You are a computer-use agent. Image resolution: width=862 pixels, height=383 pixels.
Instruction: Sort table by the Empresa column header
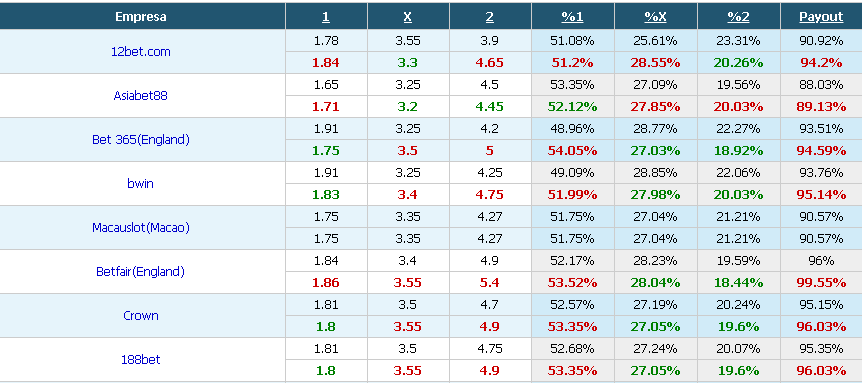[141, 16]
